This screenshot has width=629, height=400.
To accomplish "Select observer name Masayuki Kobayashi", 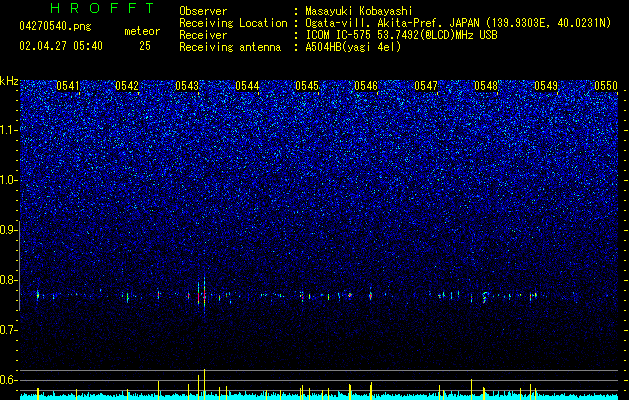I will pos(359,11).
